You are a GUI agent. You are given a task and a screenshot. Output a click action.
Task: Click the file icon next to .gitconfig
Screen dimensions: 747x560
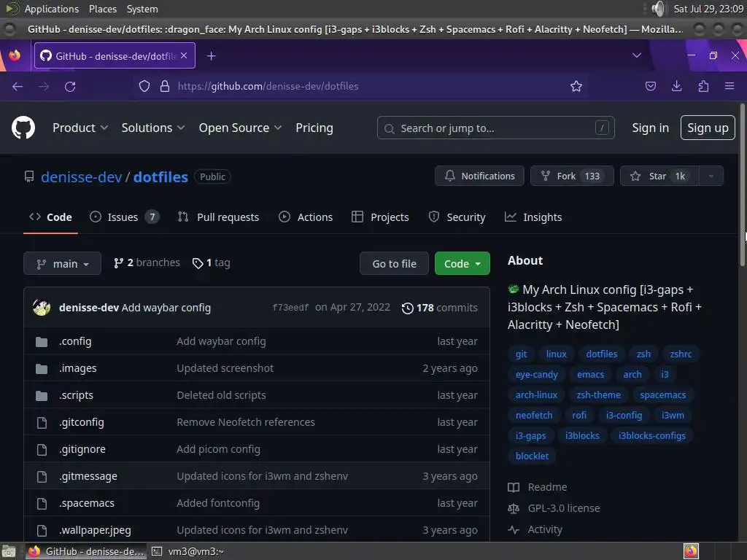(42, 422)
